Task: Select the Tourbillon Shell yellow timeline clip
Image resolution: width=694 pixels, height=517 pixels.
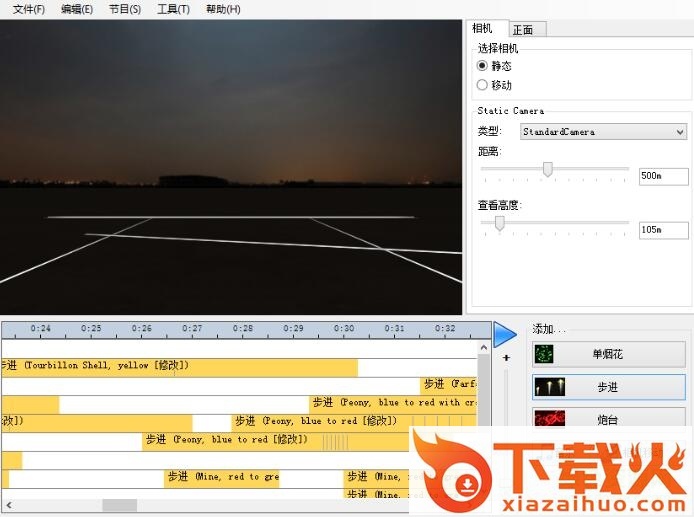Action: click(179, 368)
